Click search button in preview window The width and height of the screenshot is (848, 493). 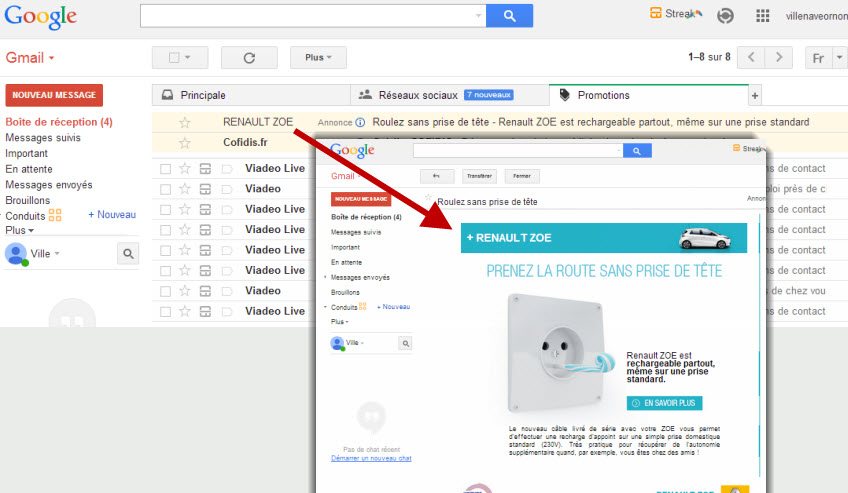coord(637,151)
